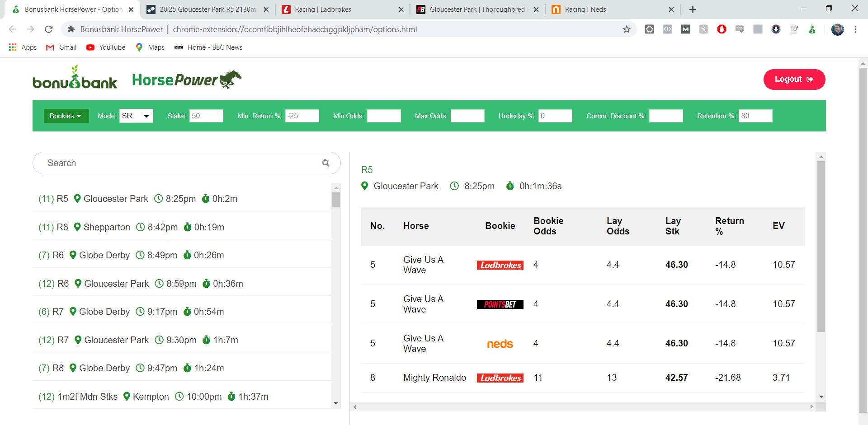Open Pointsbet for Give Us A Wave
Image resolution: width=868 pixels, height=425 pixels.
tap(500, 304)
